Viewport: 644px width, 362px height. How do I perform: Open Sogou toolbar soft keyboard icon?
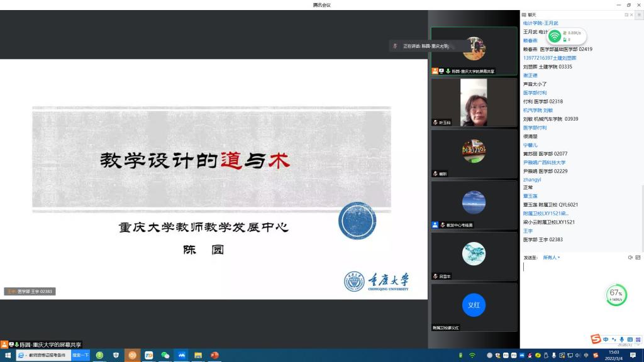click(630, 339)
